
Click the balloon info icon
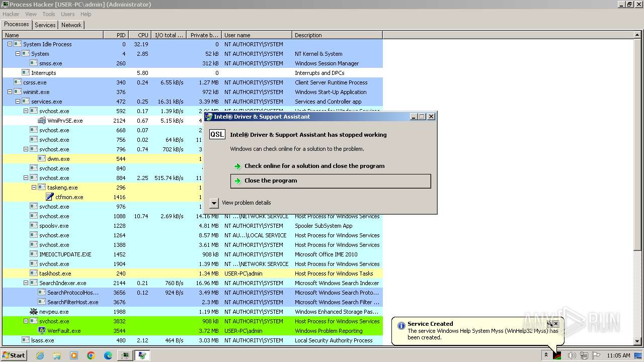point(401,325)
